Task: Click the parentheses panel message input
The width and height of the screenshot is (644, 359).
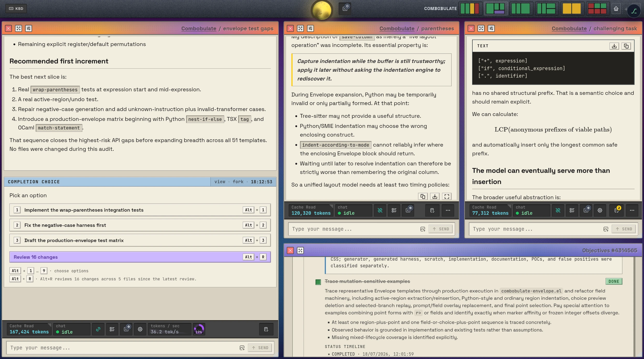Action: coord(354,229)
